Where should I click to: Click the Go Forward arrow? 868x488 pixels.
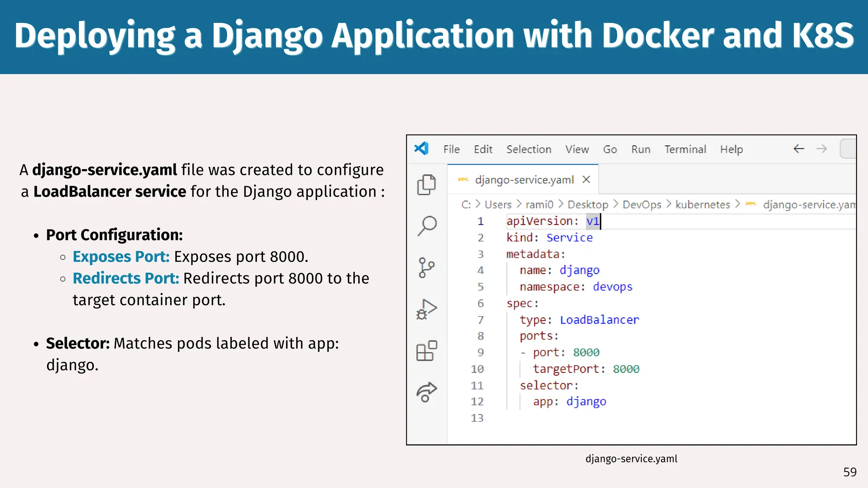tap(821, 149)
